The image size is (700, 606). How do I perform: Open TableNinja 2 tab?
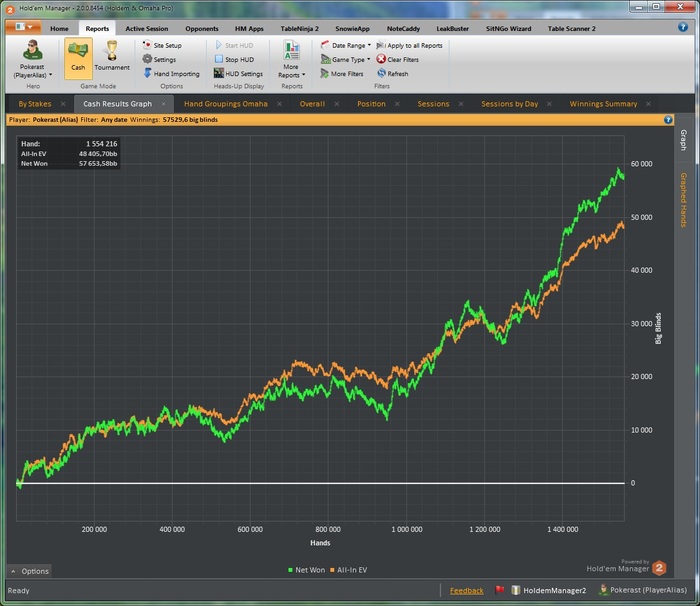coord(300,29)
